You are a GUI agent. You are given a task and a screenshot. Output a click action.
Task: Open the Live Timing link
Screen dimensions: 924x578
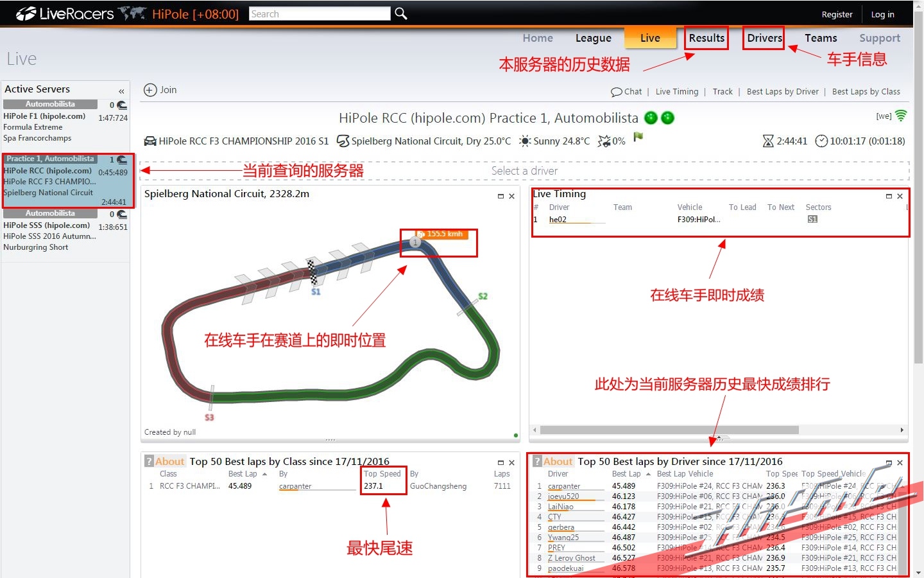pyautogui.click(x=677, y=92)
